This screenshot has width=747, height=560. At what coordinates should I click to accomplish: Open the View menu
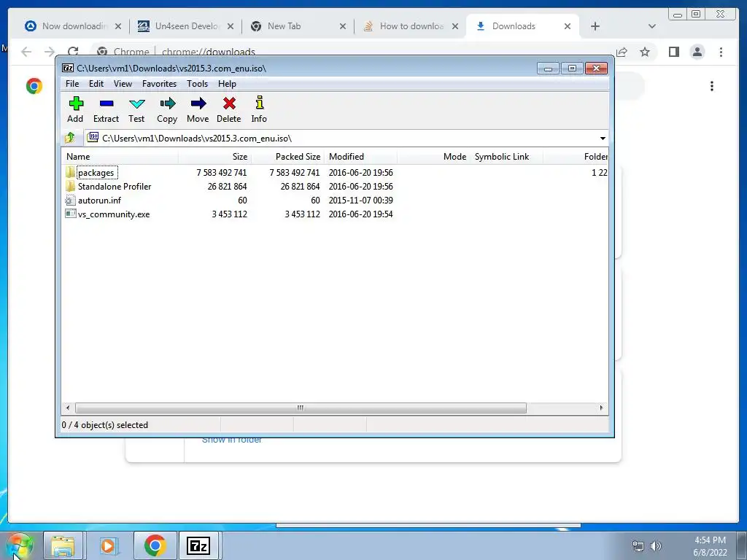click(123, 84)
